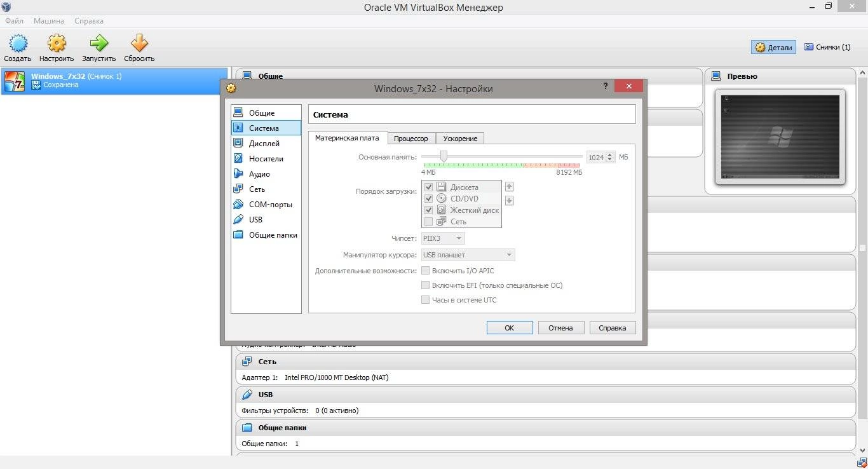Open Чипсет PIIX3 dropdown

(x=443, y=238)
